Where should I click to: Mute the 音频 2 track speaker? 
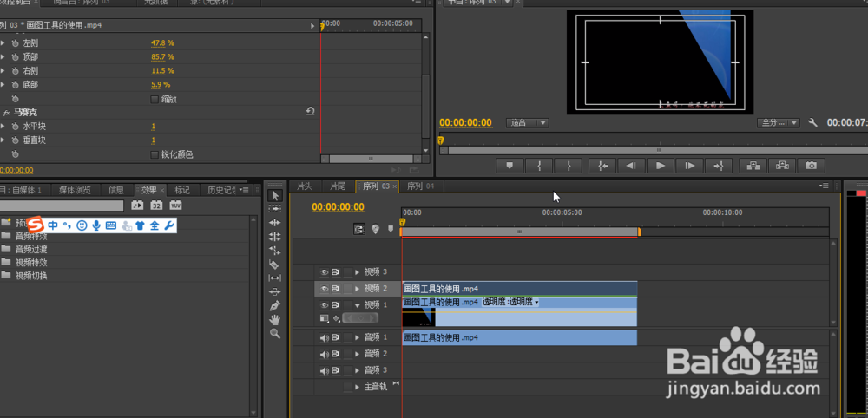[325, 354]
